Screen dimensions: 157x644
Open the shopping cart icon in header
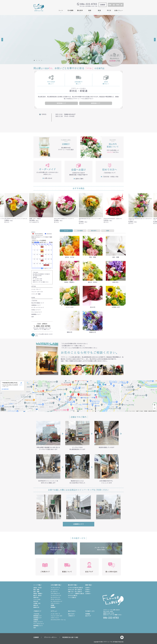point(122,5)
